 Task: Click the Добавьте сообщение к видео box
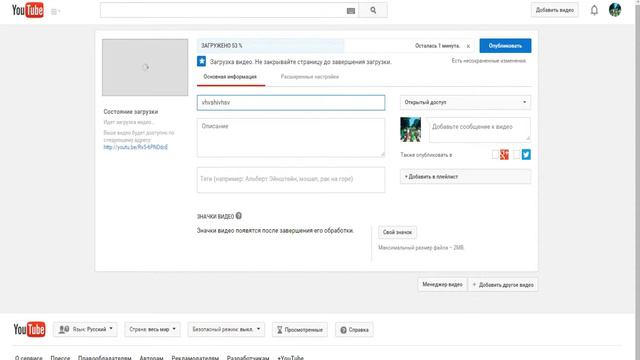pos(480,130)
